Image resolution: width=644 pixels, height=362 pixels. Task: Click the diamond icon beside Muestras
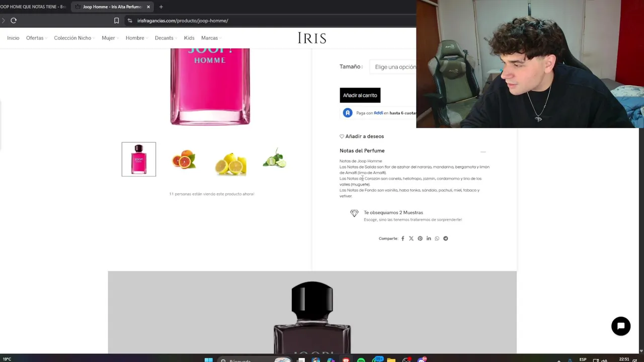(354, 213)
